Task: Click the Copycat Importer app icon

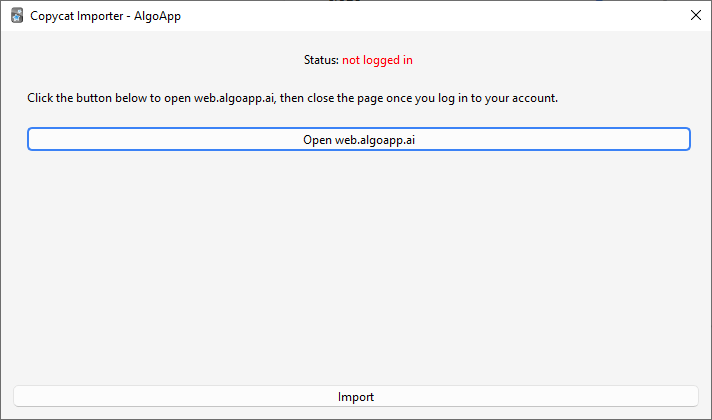Action: coord(17,15)
